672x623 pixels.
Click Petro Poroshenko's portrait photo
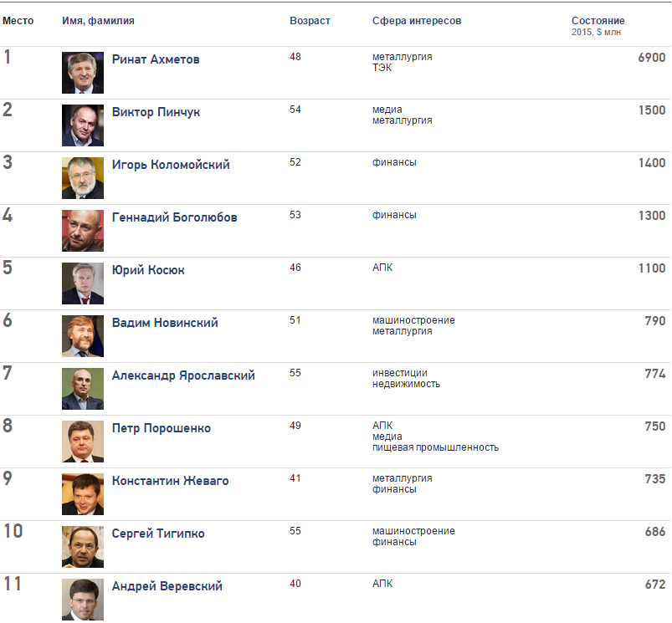[x=83, y=442]
